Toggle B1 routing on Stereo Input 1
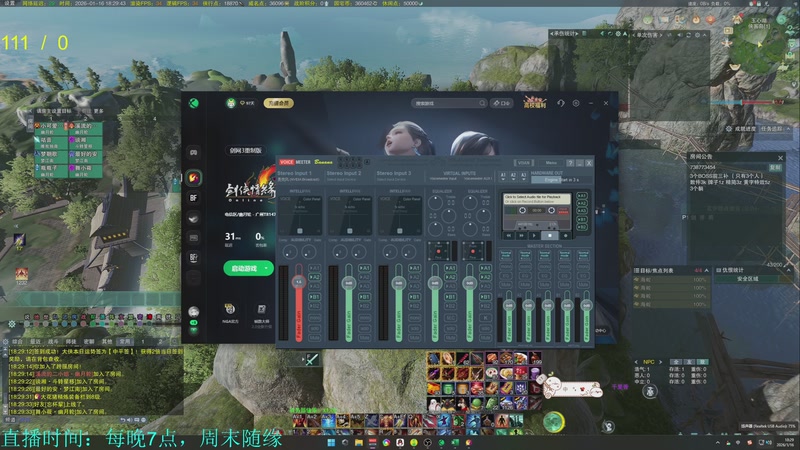 pos(314,296)
